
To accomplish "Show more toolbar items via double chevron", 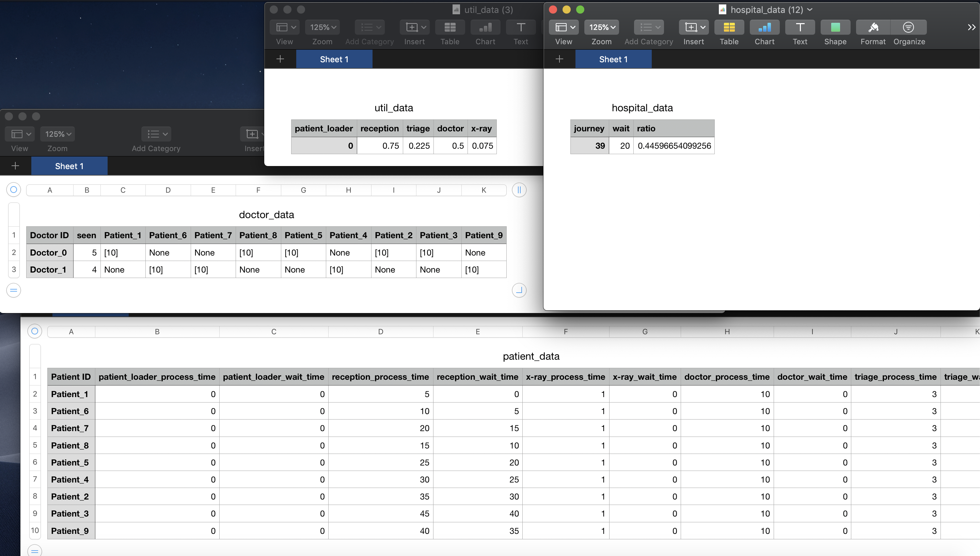I will (x=971, y=28).
